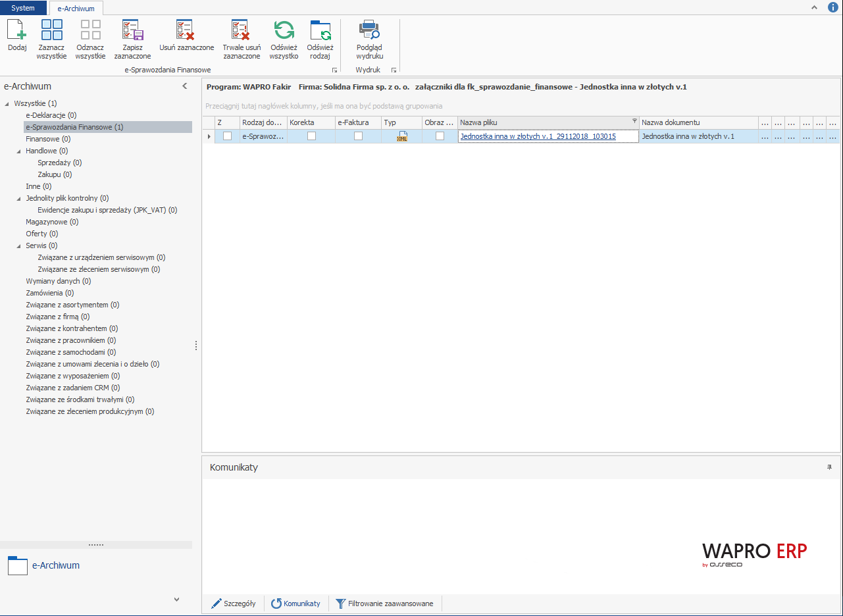Click the horizontal splitter dots above e-Archiwum button
The height and width of the screenshot is (616, 843).
(x=96, y=545)
